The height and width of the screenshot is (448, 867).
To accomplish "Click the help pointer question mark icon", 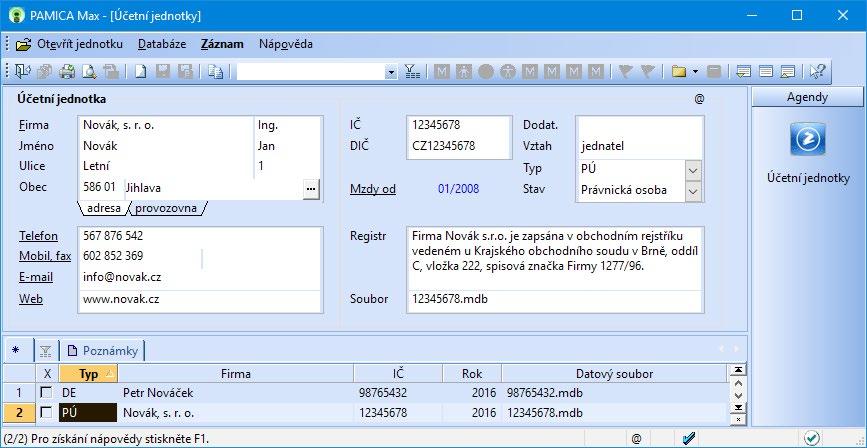I will coord(817,71).
